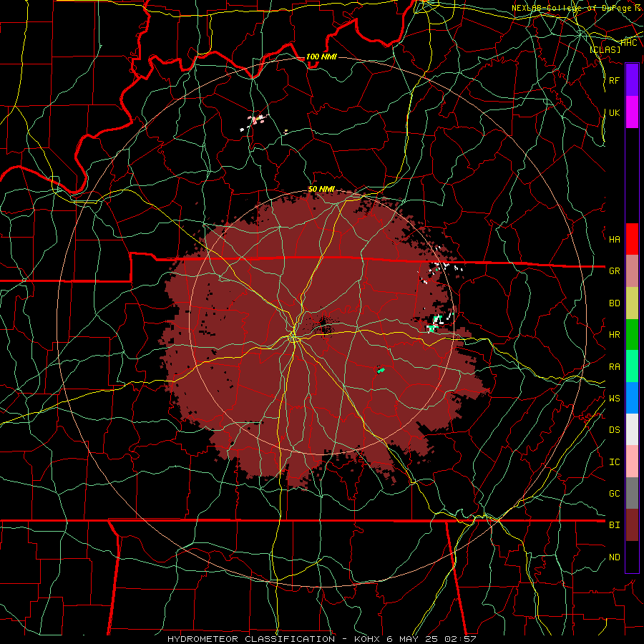Click the HHC product code label

pos(629,42)
